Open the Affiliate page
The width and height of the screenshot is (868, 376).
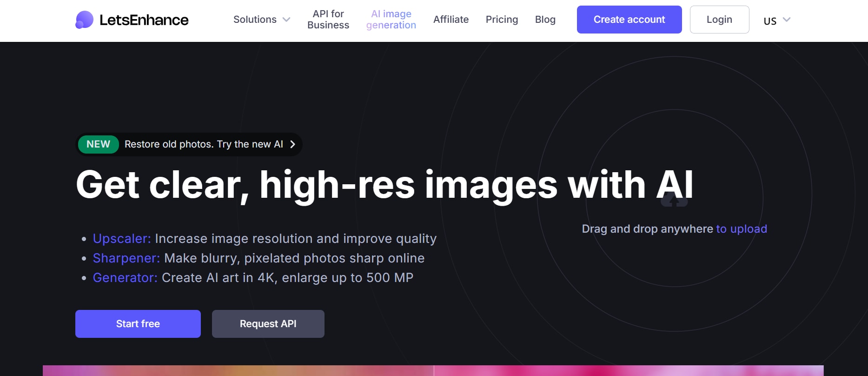451,20
